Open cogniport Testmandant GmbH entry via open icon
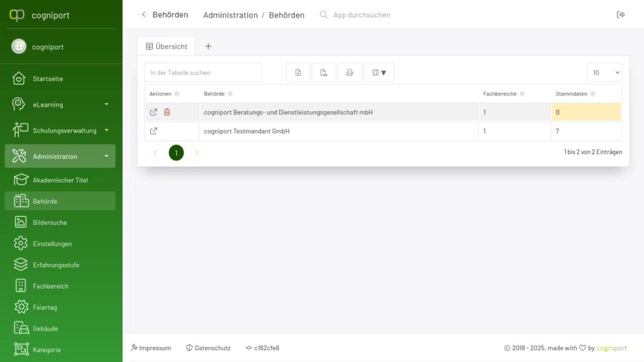644x362 pixels. click(153, 131)
